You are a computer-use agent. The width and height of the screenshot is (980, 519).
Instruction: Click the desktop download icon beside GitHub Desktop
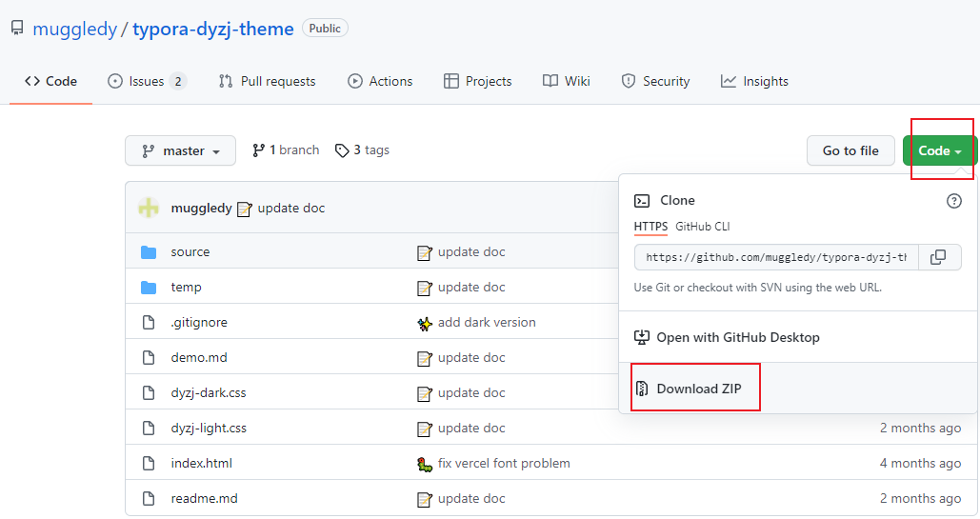click(x=642, y=338)
